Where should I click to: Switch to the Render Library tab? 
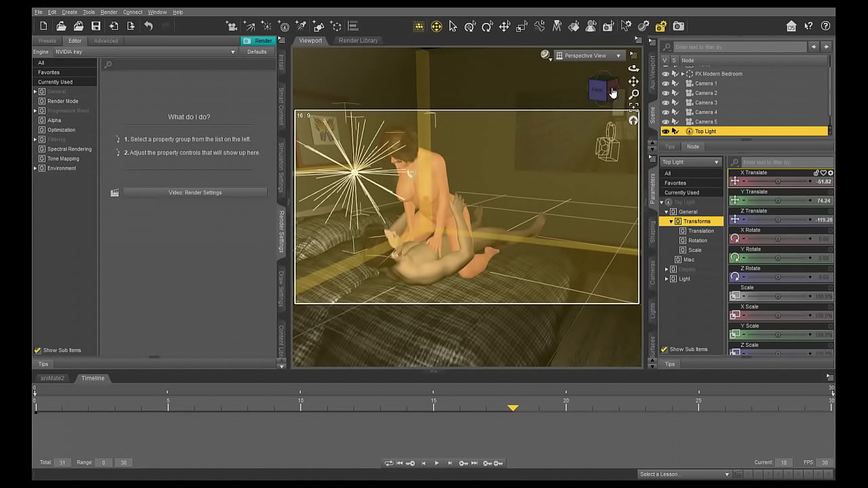[x=358, y=41]
